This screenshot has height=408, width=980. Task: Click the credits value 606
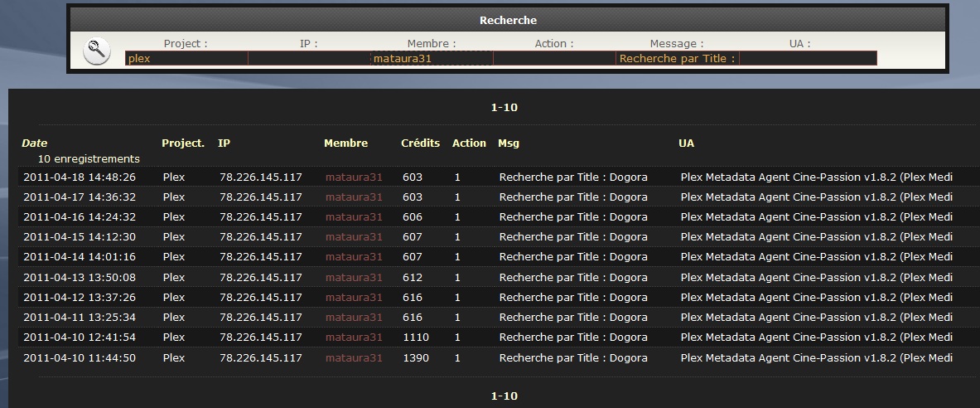[x=413, y=217]
